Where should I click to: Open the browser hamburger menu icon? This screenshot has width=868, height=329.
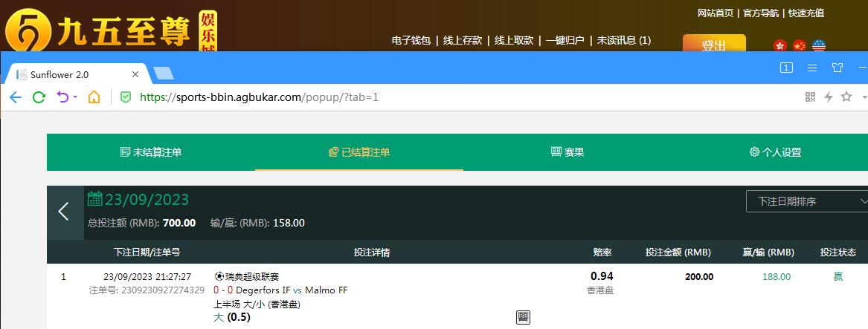click(x=812, y=68)
